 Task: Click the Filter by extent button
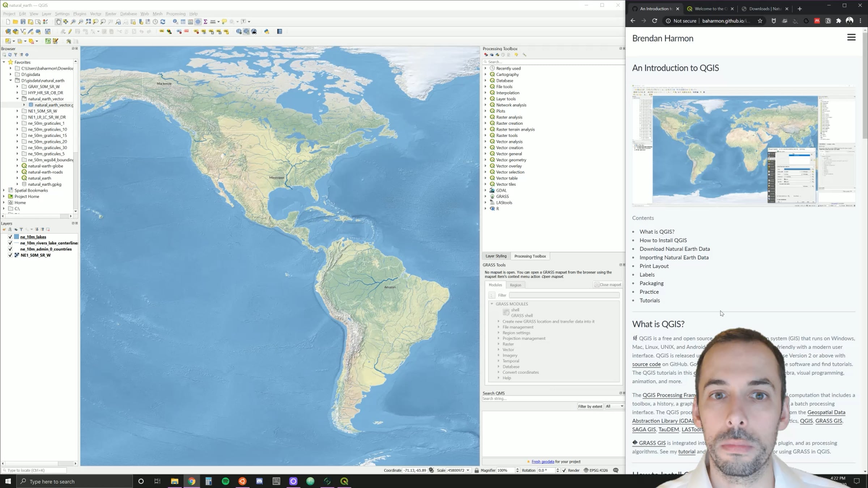click(x=590, y=406)
